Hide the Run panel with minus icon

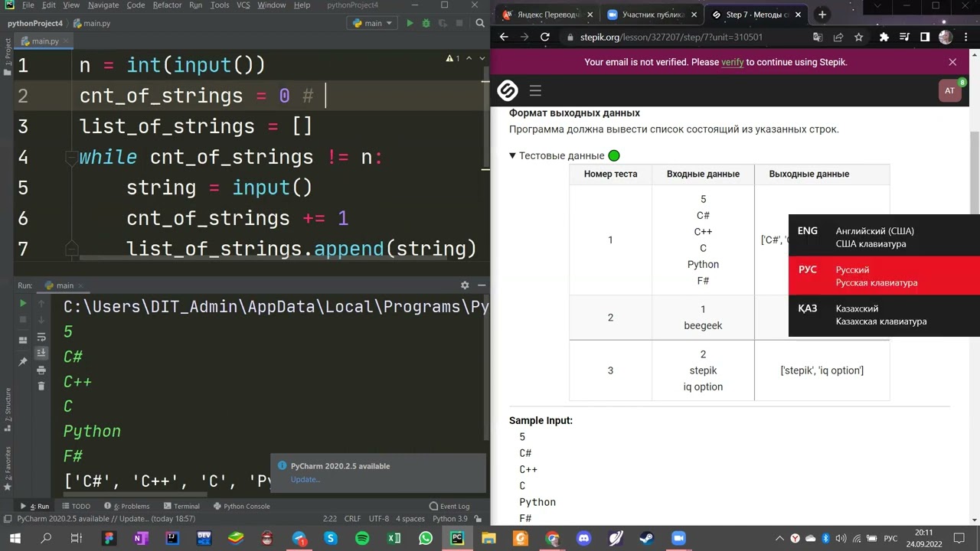pyautogui.click(x=482, y=285)
